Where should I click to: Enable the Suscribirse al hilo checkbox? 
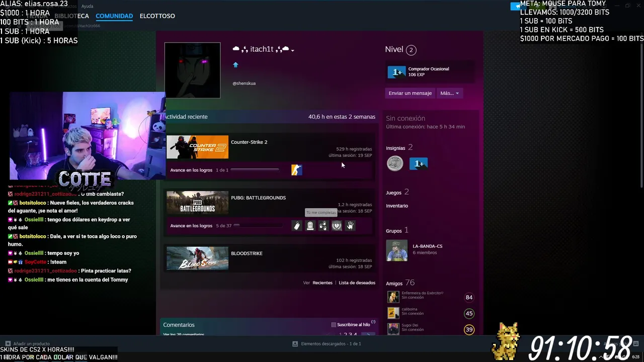[334, 325]
